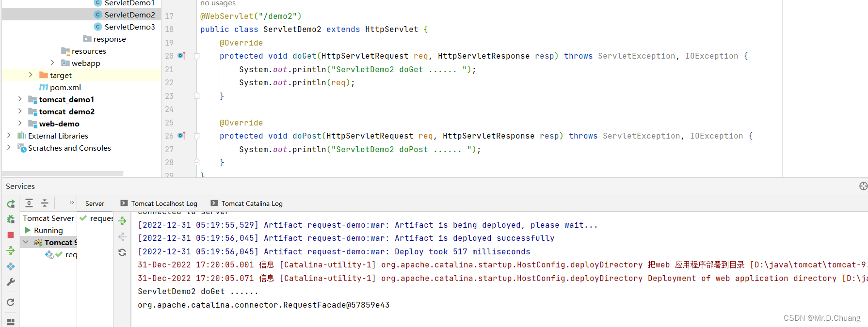Open the Tomcat Catalina Log tab
The height and width of the screenshot is (327, 868).
tap(252, 203)
